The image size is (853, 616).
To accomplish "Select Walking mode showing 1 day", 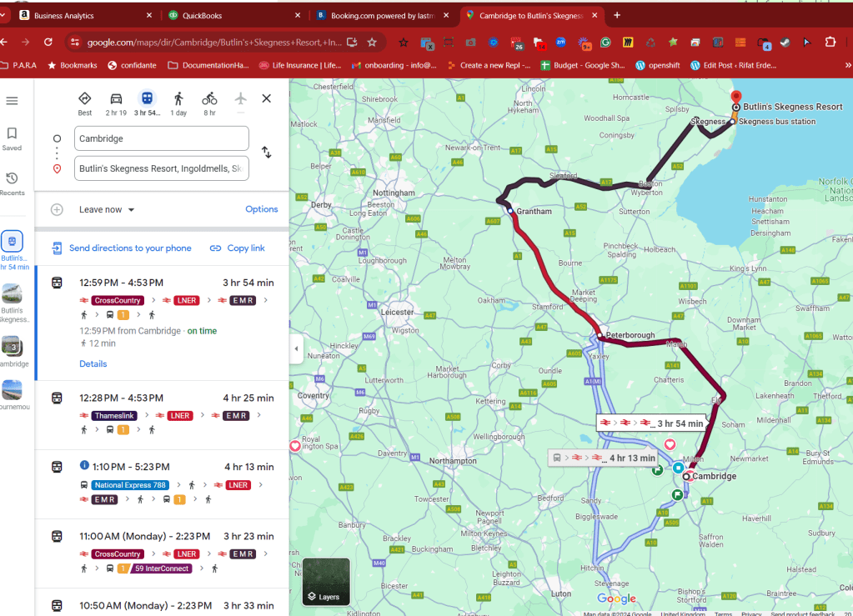I will 178,104.
